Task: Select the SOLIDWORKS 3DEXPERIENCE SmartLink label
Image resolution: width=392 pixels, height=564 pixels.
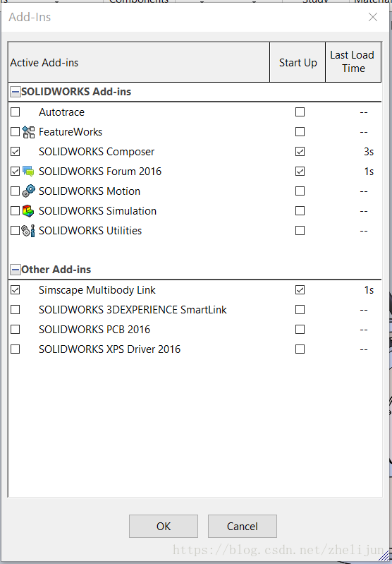Action: point(133,310)
